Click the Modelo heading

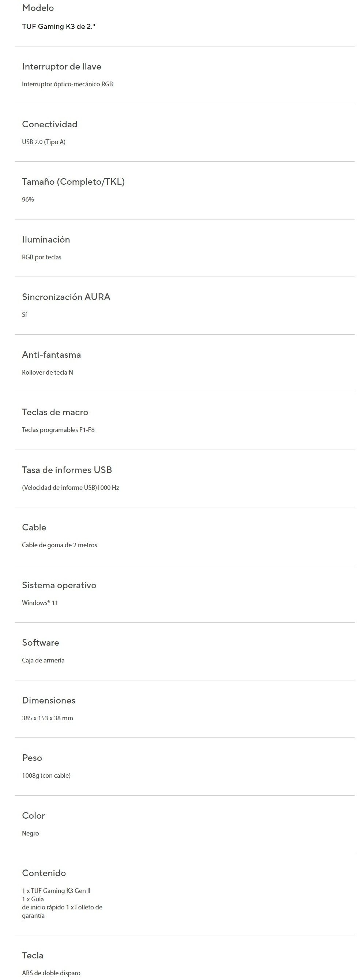[x=38, y=8]
